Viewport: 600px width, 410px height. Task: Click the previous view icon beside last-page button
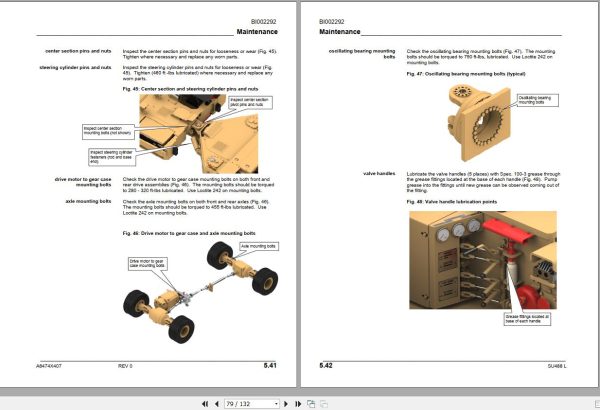(311, 403)
